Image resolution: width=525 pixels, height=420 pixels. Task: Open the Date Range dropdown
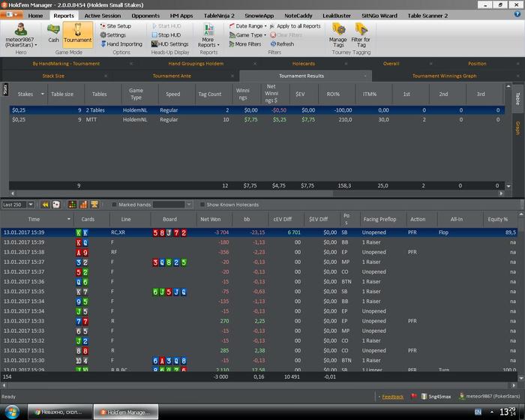247,25
